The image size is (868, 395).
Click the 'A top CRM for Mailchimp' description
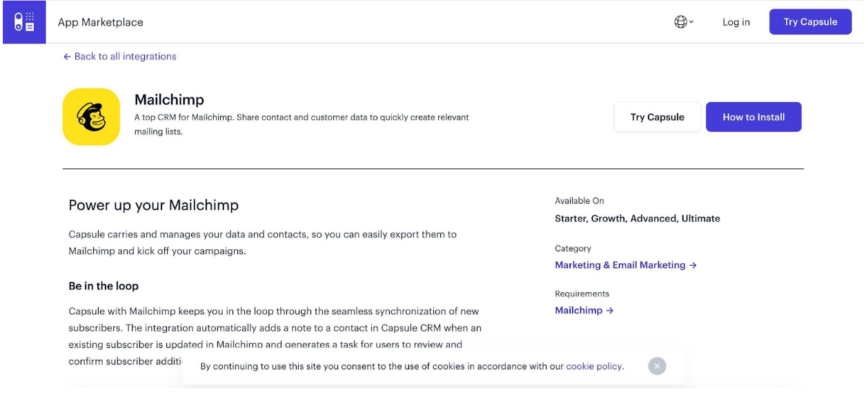click(x=302, y=124)
